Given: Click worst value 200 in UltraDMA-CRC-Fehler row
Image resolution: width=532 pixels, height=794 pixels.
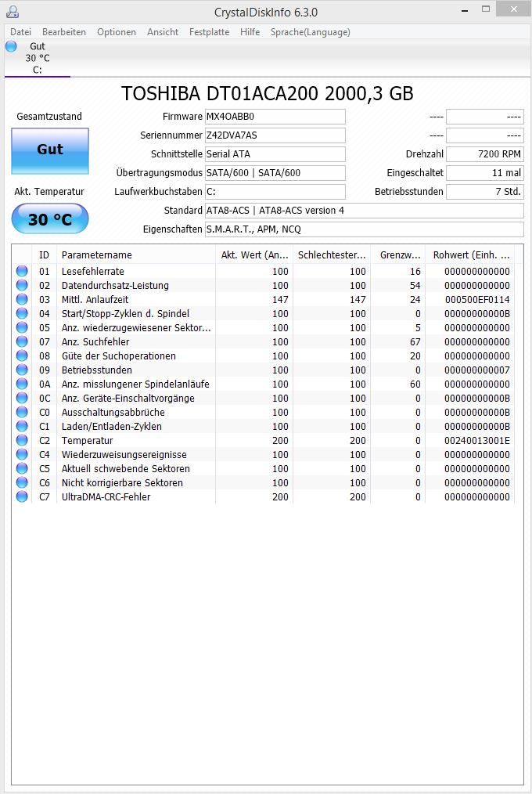Looking at the screenshot, I should pos(358,496).
